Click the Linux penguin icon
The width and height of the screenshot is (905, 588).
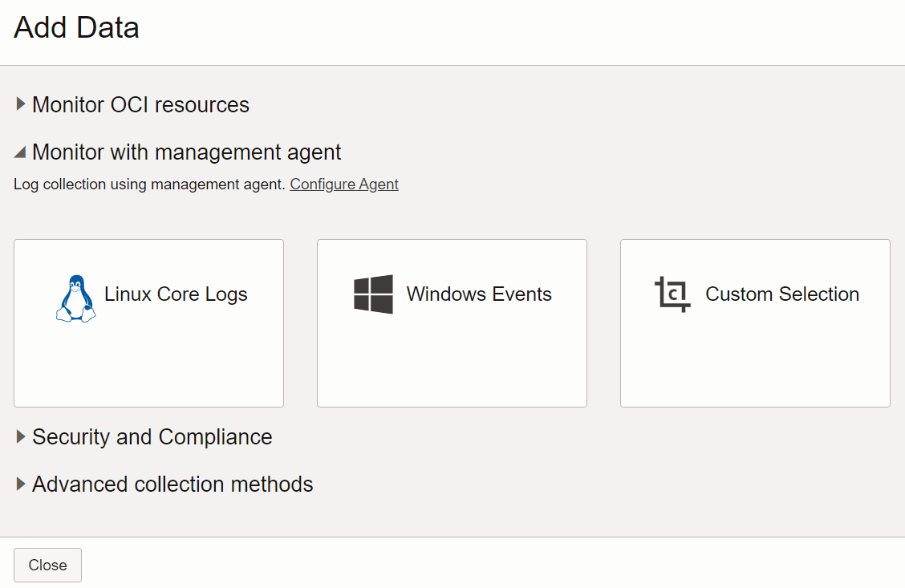(x=75, y=298)
